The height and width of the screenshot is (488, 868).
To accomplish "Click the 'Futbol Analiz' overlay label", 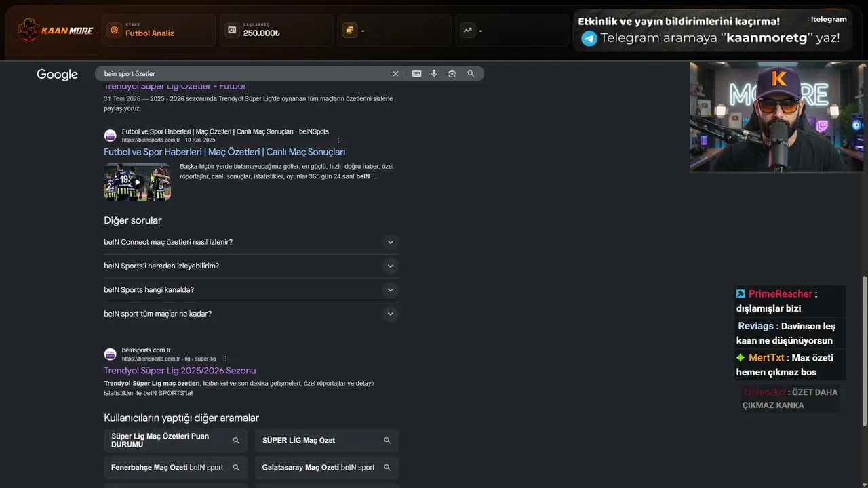I will coord(150,33).
